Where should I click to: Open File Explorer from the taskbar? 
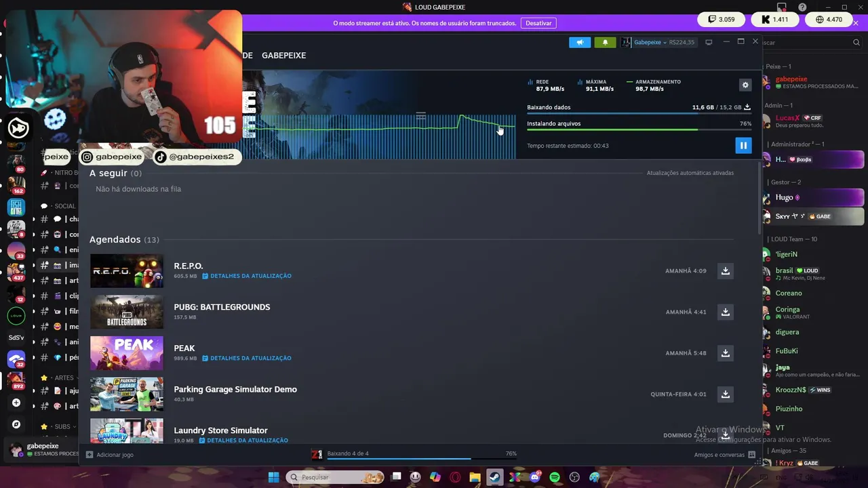coord(475,477)
